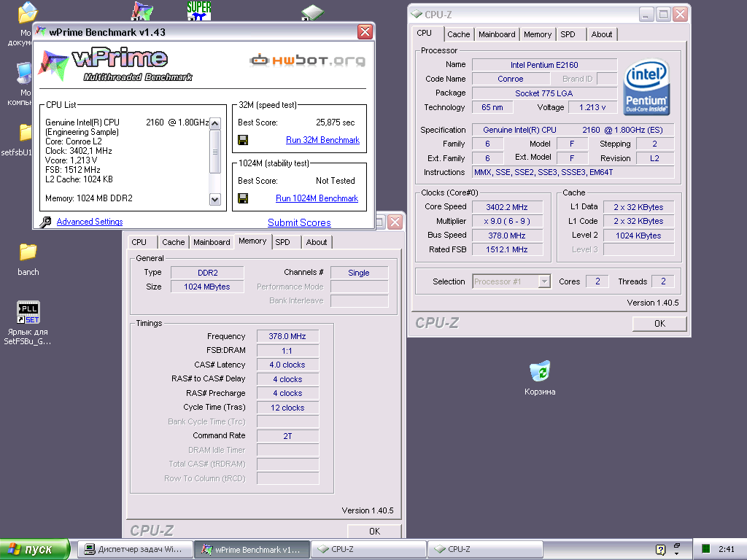Viewport: 747px width, 560px height.
Task: Open About tab in right CPU-Z window
Action: coord(601,34)
